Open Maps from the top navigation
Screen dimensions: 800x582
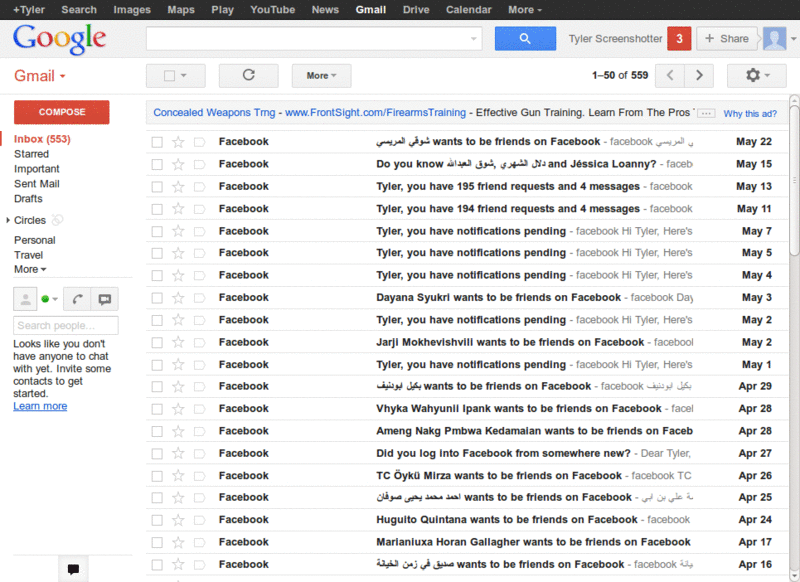tap(181, 10)
